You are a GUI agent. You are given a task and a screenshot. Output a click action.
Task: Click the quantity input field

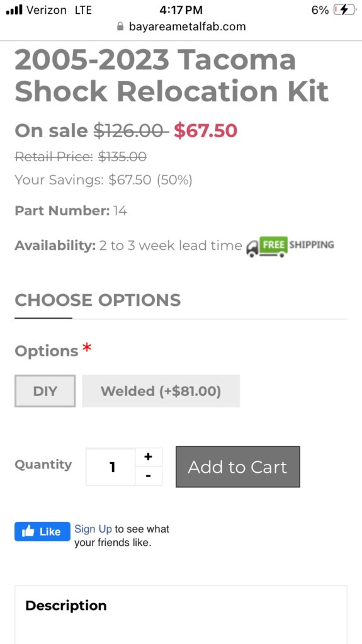point(111,467)
